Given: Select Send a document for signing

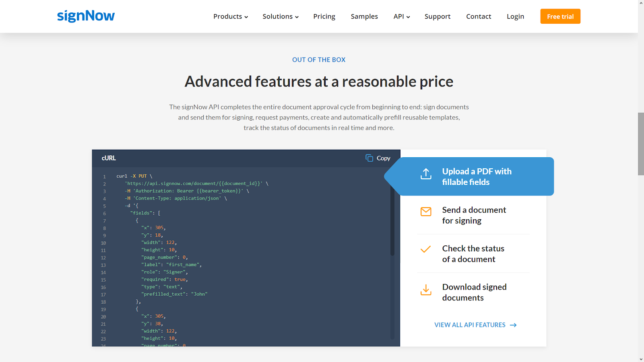Looking at the screenshot, I should [x=474, y=215].
